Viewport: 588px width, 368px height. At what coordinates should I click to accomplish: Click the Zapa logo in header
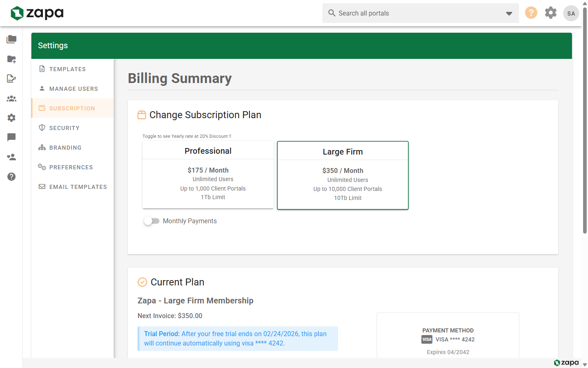point(37,13)
